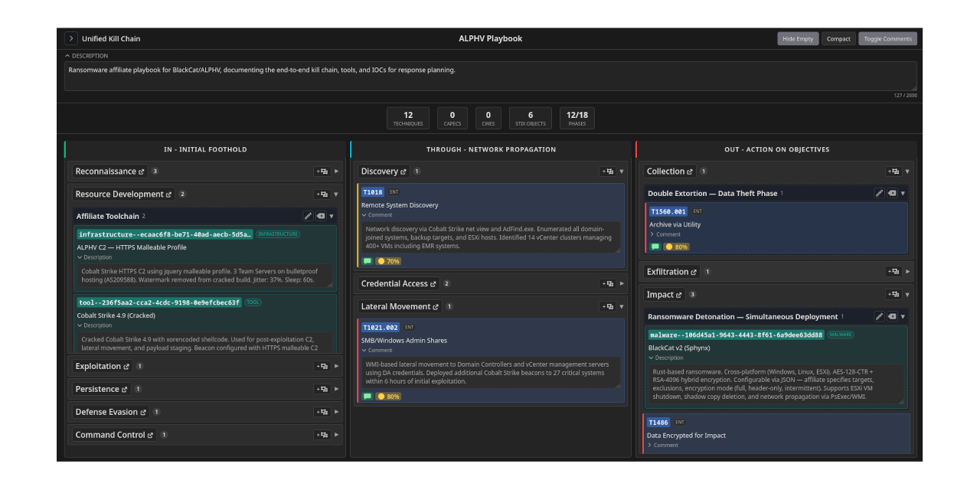Click into the playbook description text field

coord(490,76)
